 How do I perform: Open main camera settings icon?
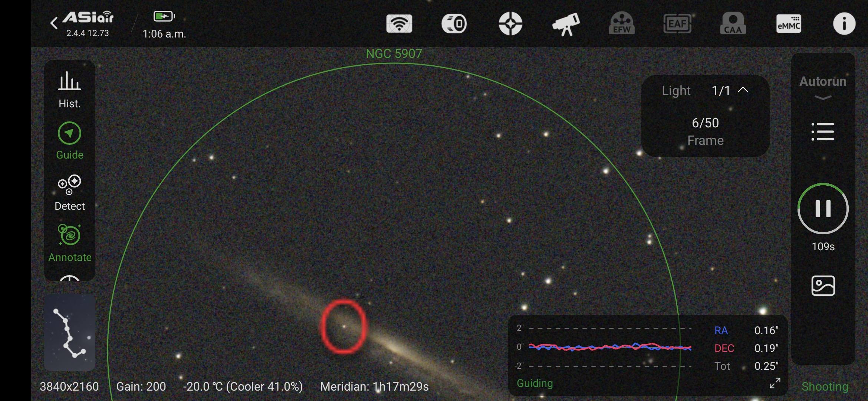[454, 24]
